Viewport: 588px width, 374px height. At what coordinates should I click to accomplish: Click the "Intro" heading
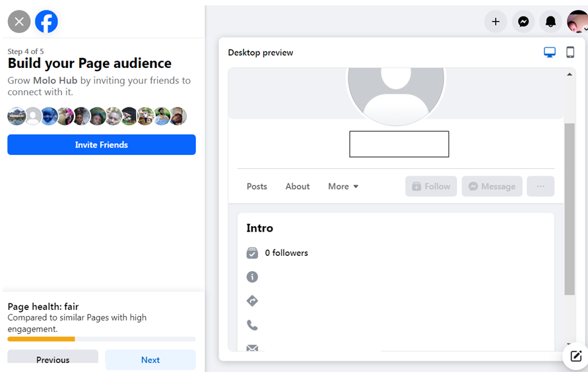pyautogui.click(x=259, y=228)
